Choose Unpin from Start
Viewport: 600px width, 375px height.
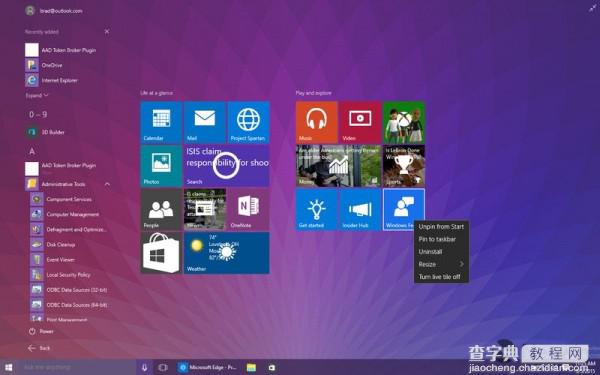point(441,227)
